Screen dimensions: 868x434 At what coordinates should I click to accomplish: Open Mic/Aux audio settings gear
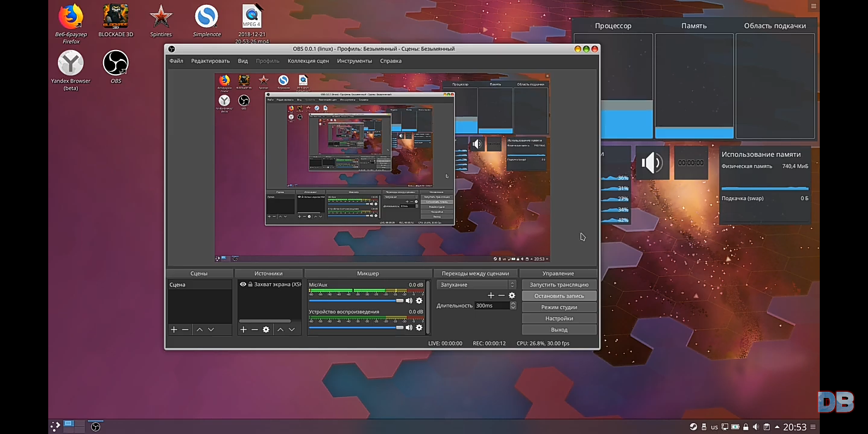click(x=419, y=301)
